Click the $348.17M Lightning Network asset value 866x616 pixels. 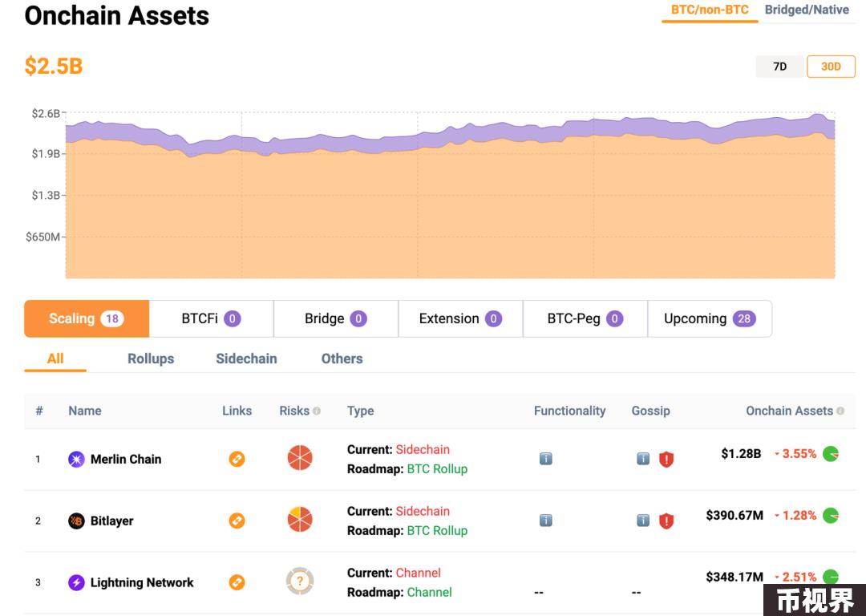(734, 577)
